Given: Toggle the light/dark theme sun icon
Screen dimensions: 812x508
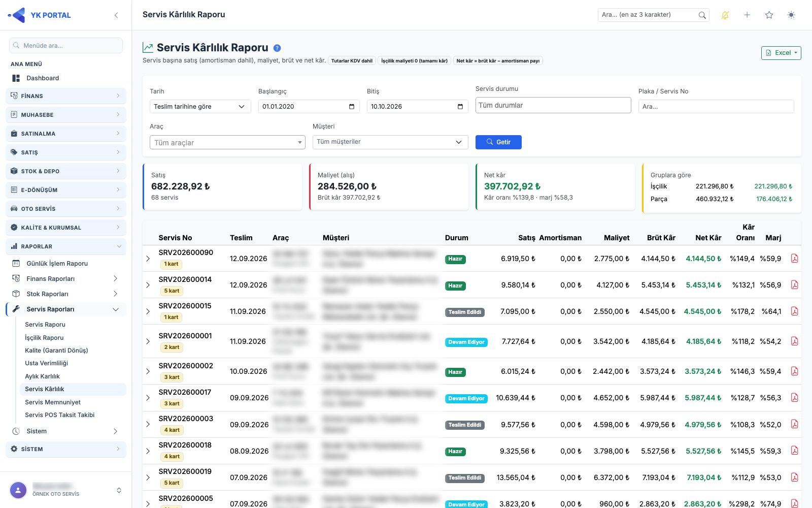Looking at the screenshot, I should 791,15.
